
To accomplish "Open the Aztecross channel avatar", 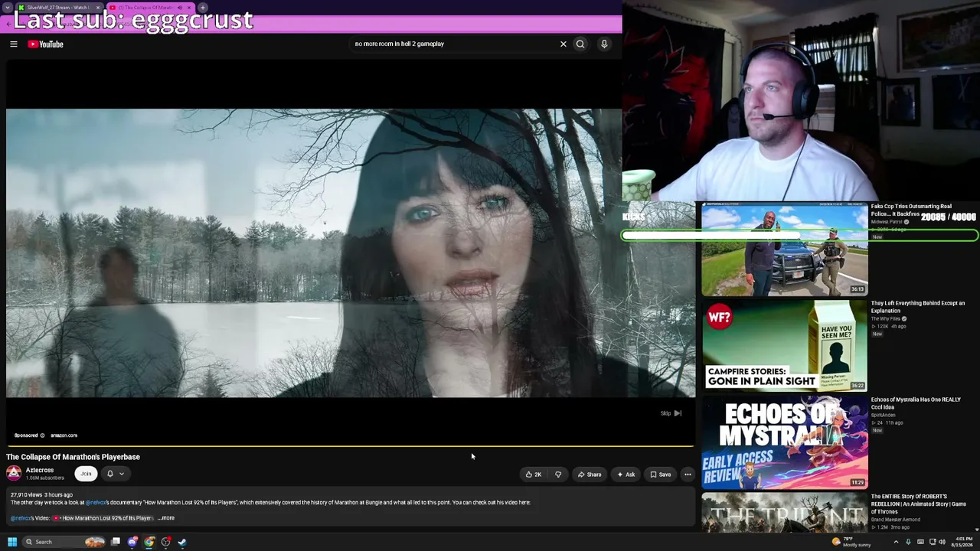I will [x=14, y=474].
